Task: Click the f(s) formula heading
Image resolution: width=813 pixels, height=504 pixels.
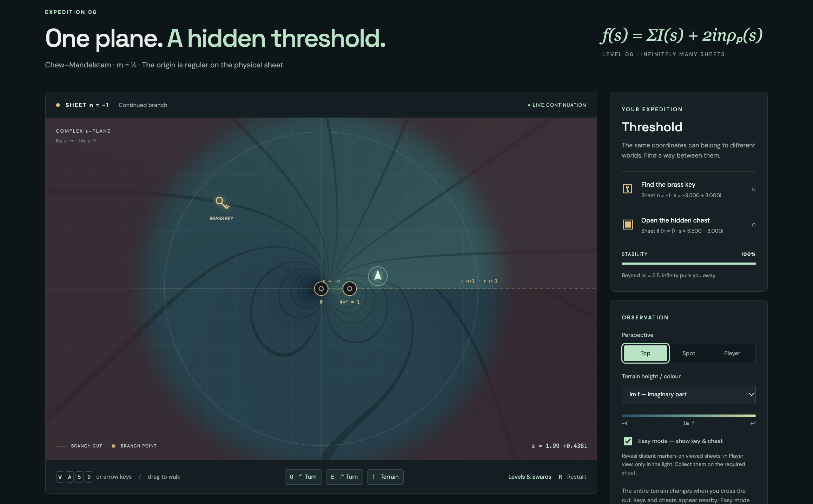Action: pos(681,36)
